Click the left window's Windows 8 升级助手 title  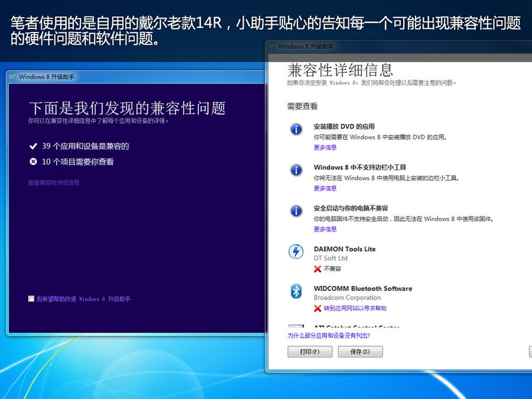coord(47,77)
